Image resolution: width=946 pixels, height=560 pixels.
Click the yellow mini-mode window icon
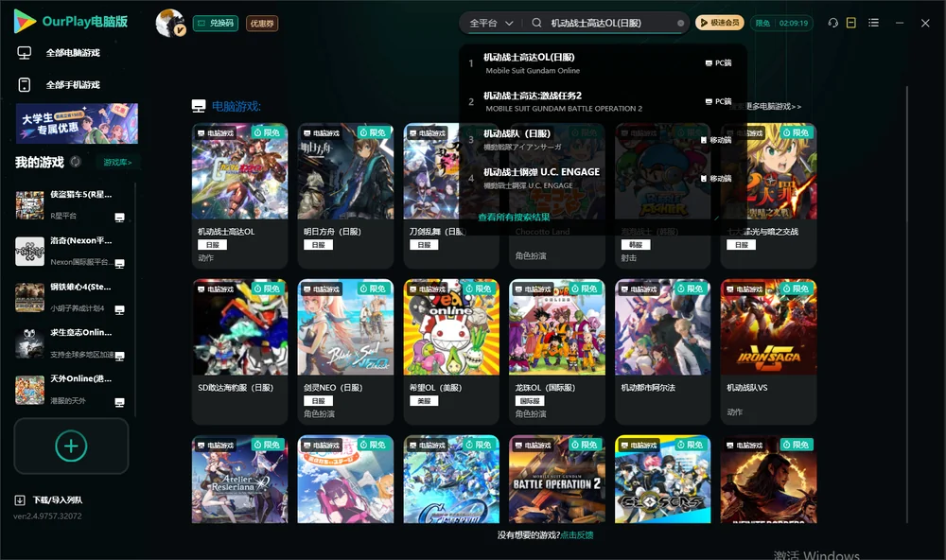851,23
